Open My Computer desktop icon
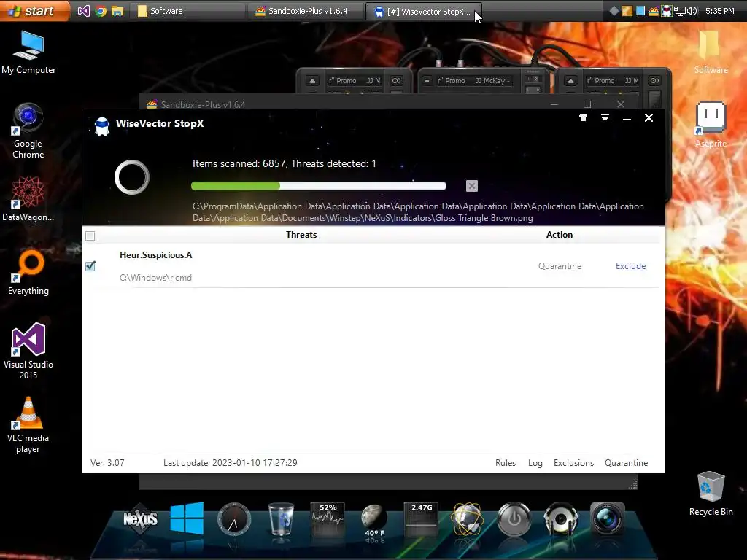Viewport: 747px width, 560px height. 28,52
